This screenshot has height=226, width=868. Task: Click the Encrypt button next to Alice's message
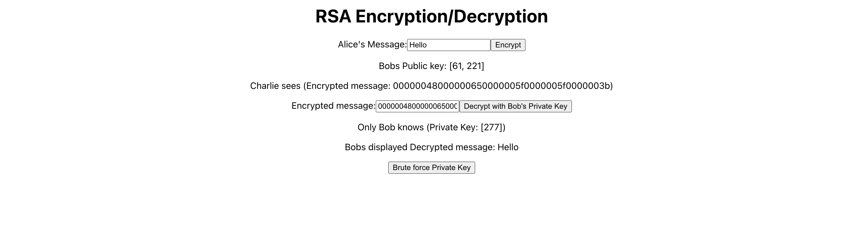click(508, 45)
